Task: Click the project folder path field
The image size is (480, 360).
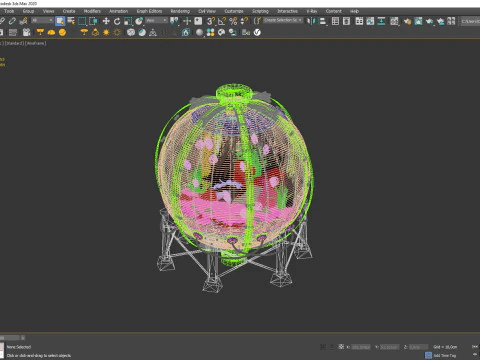Action: (x=470, y=21)
